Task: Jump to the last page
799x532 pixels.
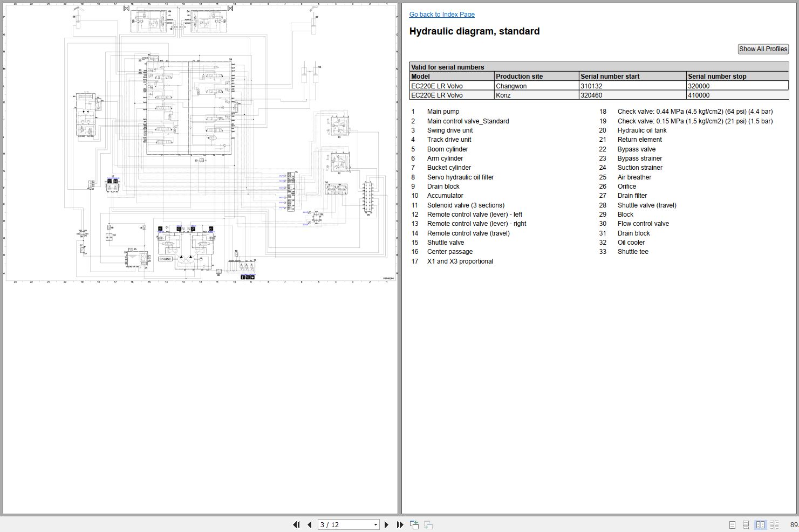Action: click(400, 524)
